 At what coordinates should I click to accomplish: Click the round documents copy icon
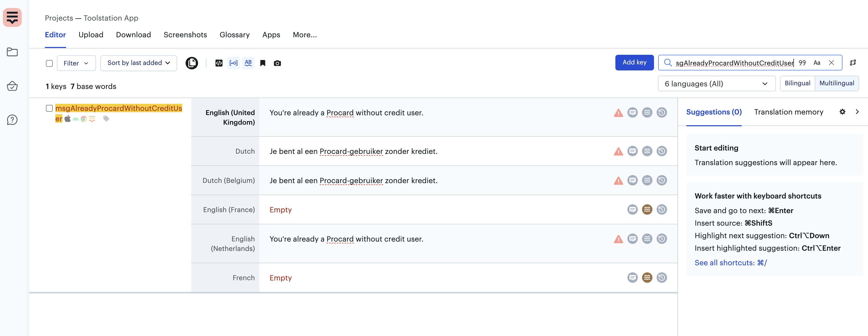192,63
